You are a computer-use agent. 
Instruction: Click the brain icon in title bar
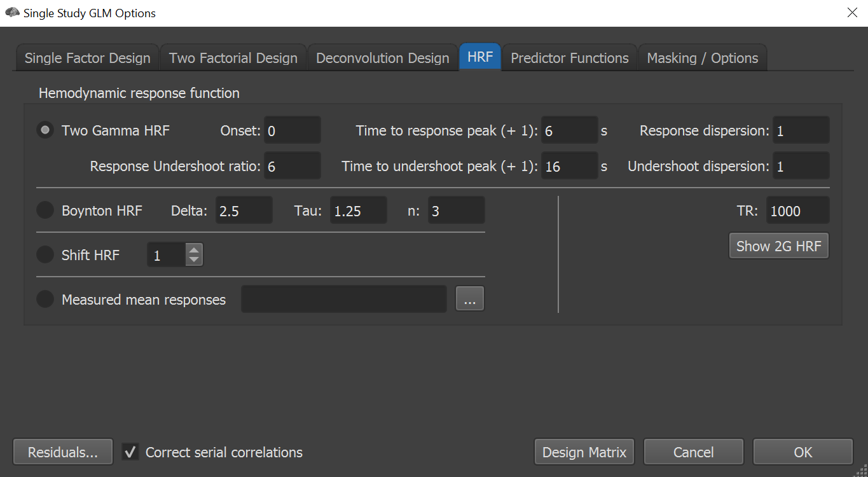(12, 13)
